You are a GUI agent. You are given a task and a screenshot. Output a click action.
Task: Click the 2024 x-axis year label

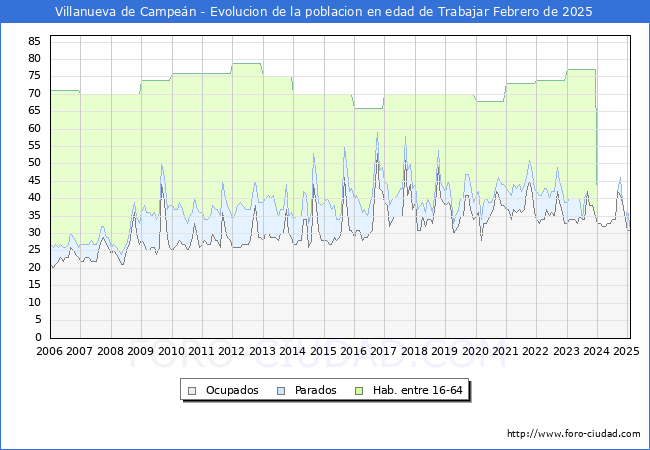[x=597, y=351]
